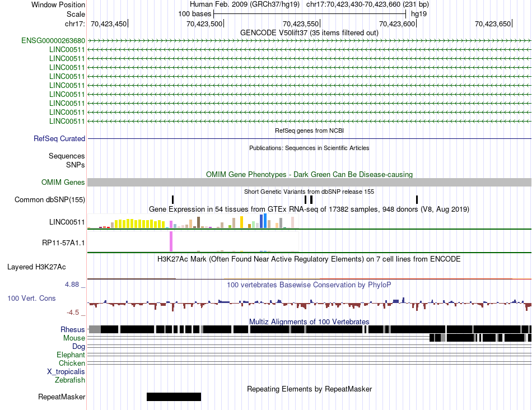The width and height of the screenshot is (532, 410).
Task: Click the SNPs label of Publications track
Action: click(x=76, y=165)
